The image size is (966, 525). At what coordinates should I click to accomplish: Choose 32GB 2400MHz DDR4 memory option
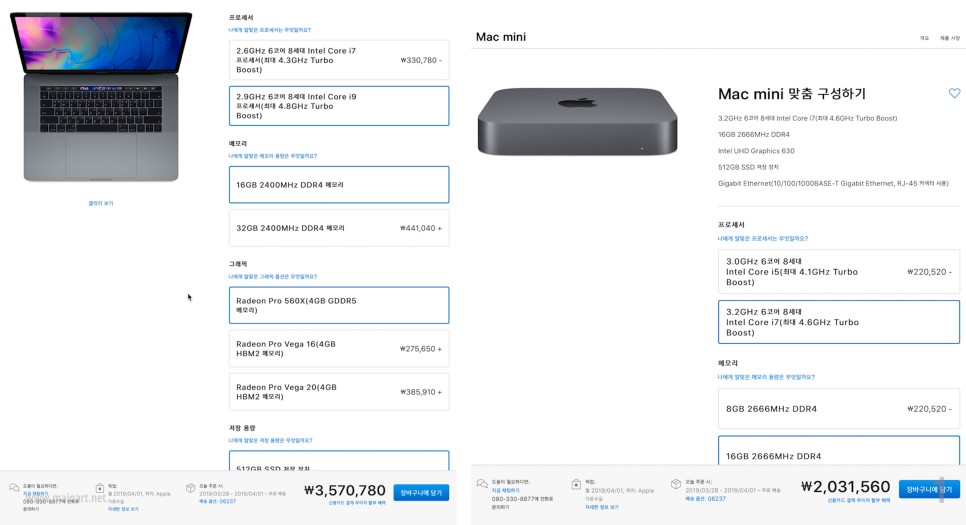point(339,228)
